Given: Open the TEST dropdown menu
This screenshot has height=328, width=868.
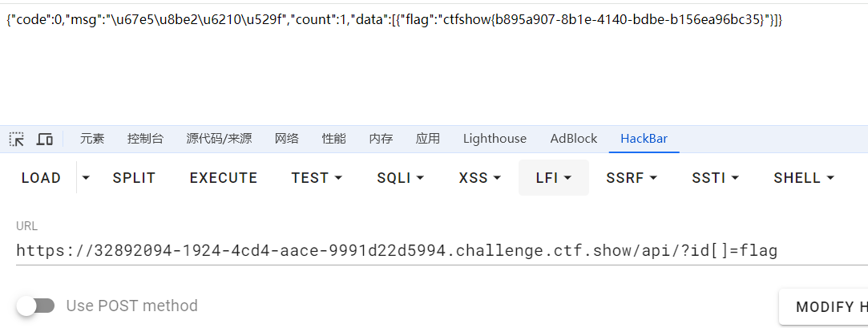Looking at the screenshot, I should tap(317, 178).
